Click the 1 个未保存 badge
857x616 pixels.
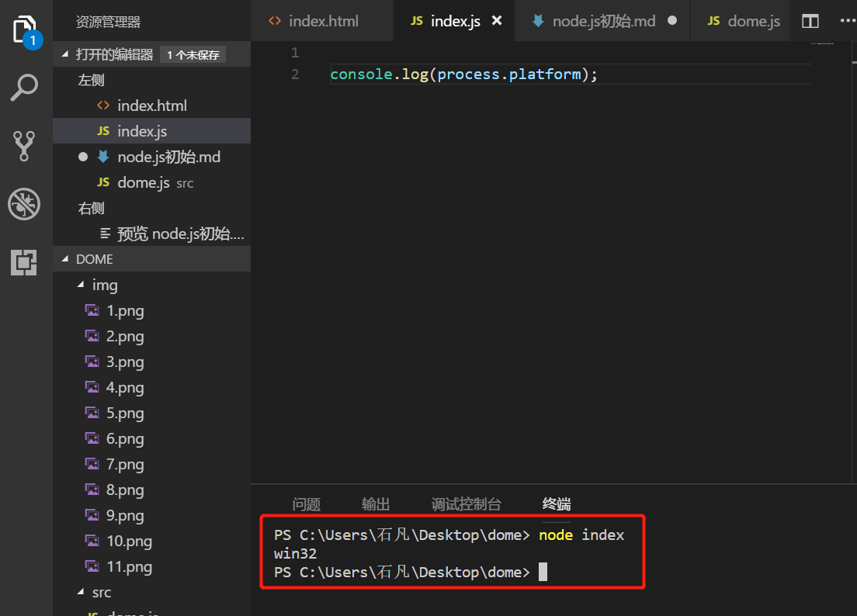(x=193, y=55)
